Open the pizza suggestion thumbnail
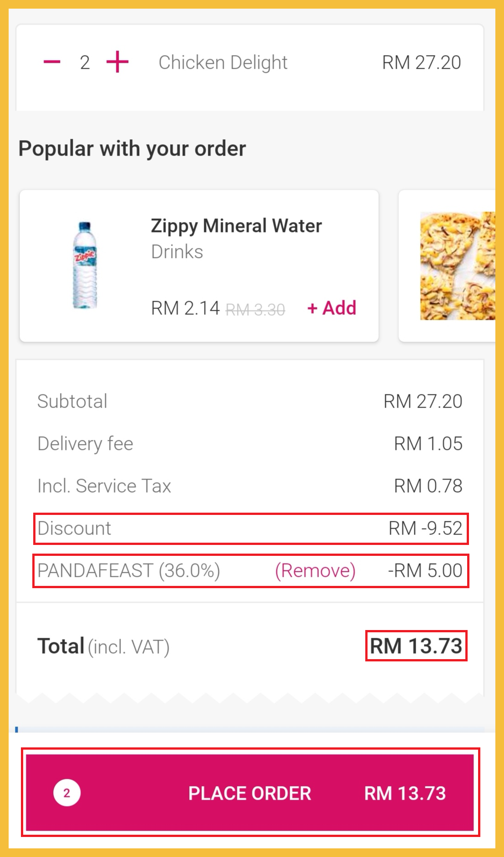 457,266
